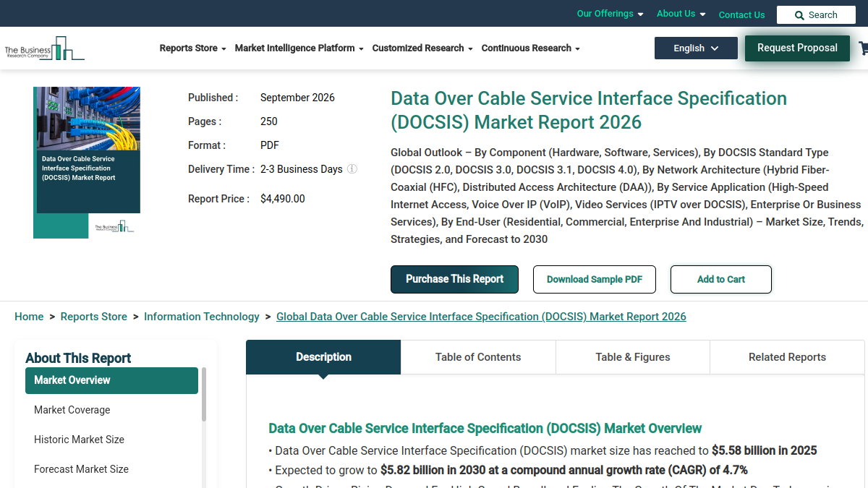Go to Home breadcrumb
The height and width of the screenshot is (488, 868).
click(29, 317)
